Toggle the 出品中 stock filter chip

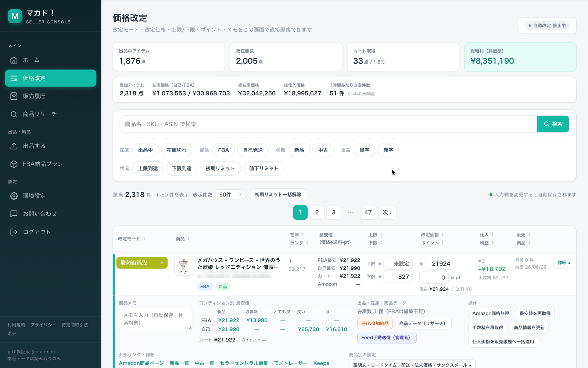tap(146, 150)
